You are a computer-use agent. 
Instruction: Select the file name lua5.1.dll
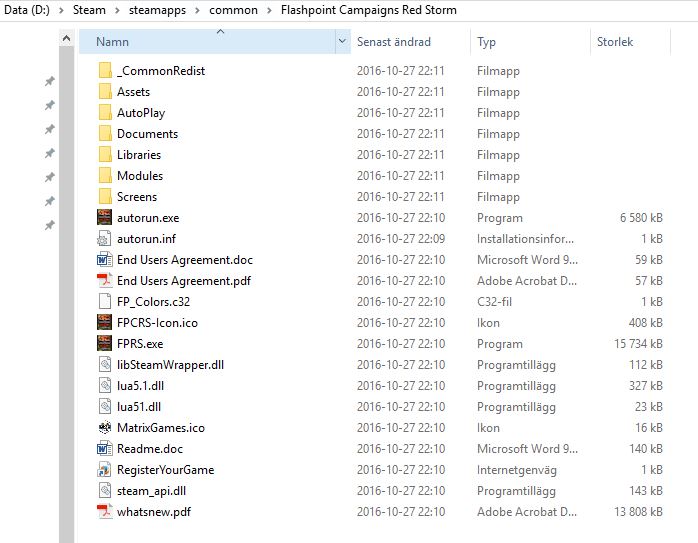point(140,385)
